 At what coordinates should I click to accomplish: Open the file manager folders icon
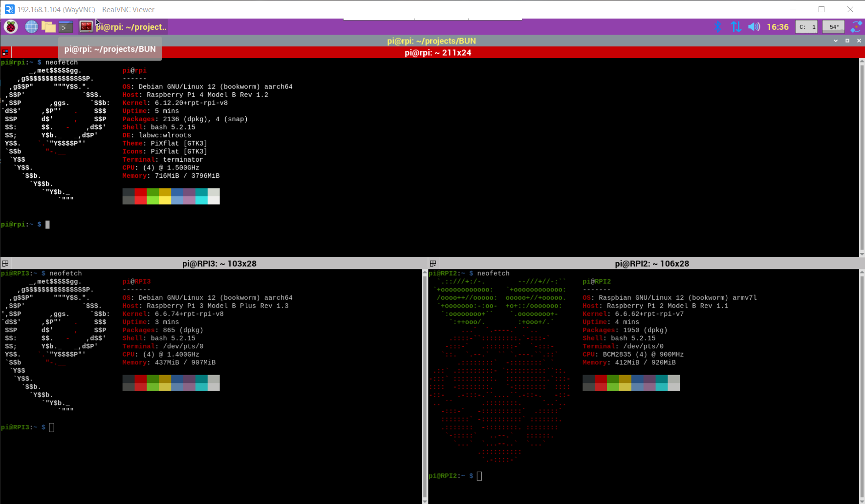tap(48, 27)
